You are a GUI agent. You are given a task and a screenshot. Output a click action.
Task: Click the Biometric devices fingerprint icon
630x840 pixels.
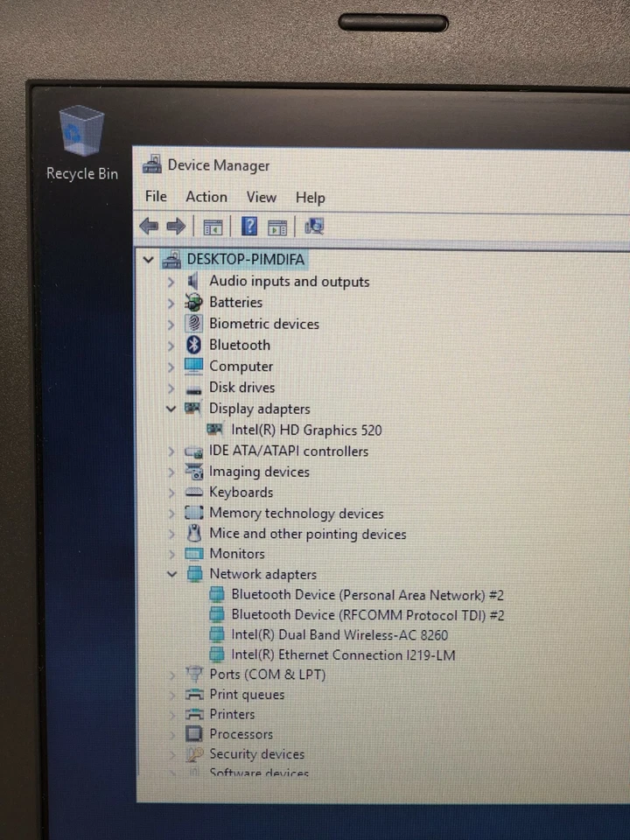tap(193, 324)
